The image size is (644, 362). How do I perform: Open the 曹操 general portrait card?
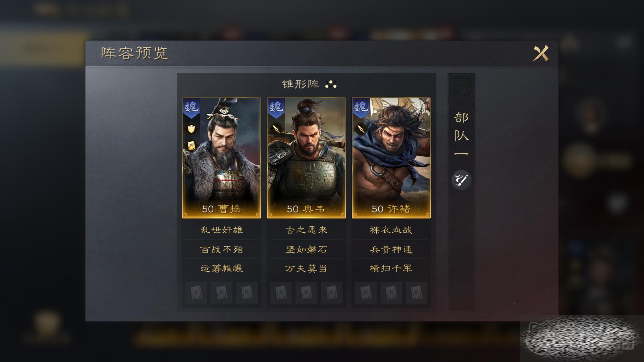pos(221,158)
